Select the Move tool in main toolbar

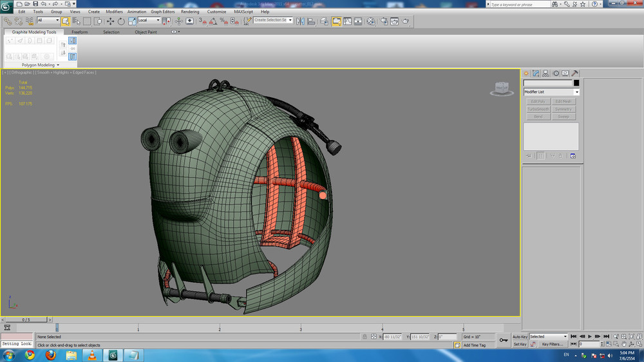pyautogui.click(x=110, y=21)
